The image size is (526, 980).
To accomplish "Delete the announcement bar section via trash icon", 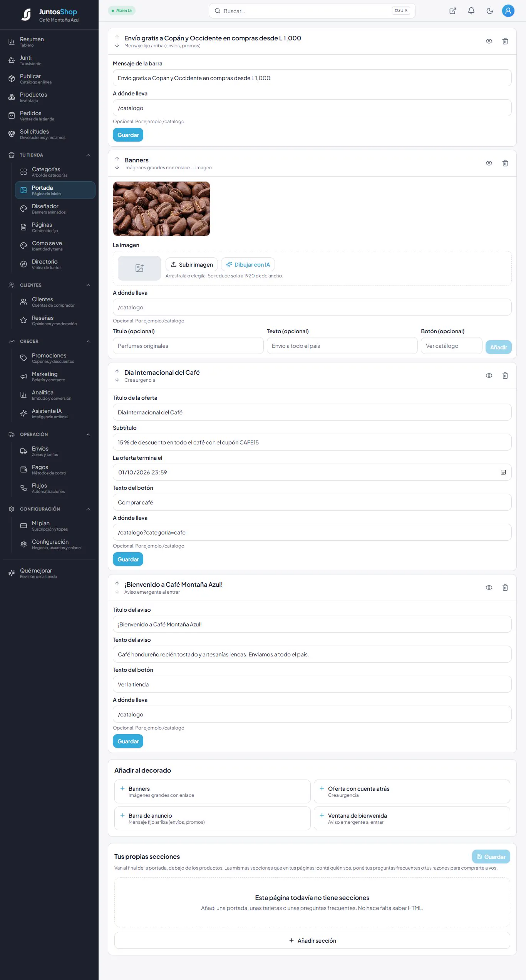I will pos(505,41).
